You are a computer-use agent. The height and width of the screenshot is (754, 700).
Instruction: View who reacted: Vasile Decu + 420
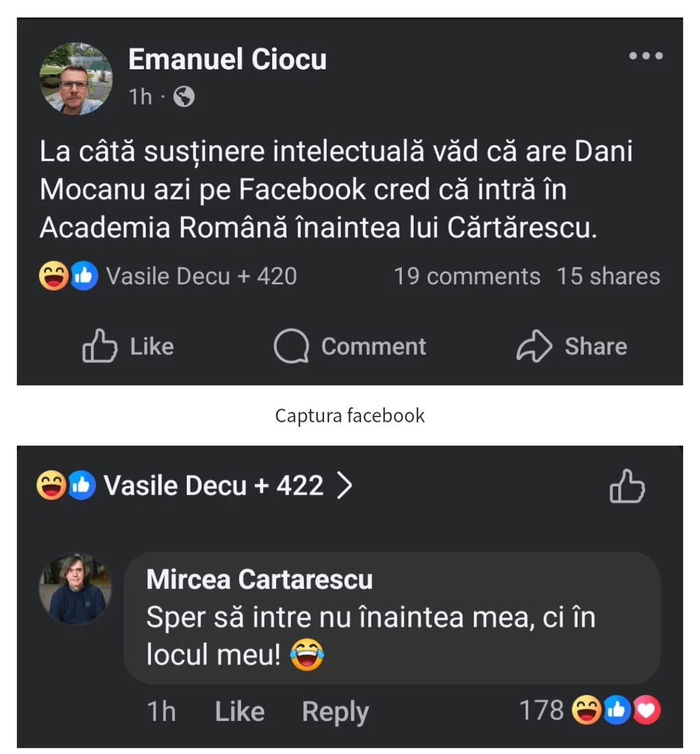click(x=201, y=277)
